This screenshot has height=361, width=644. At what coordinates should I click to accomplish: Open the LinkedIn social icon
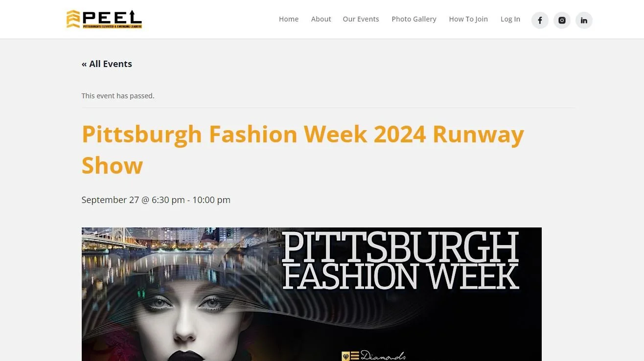(584, 20)
